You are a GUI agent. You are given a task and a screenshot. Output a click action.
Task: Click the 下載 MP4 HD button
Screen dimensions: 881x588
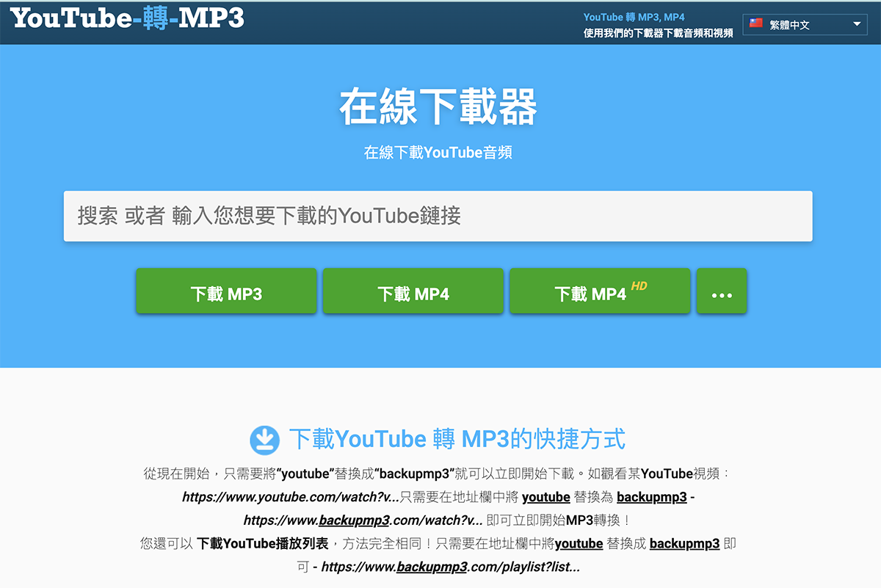(600, 291)
